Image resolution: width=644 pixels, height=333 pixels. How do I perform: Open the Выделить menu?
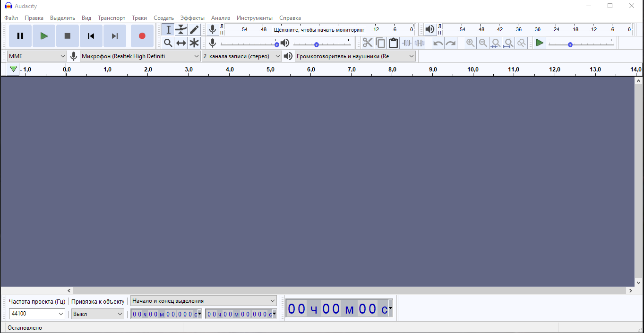(x=62, y=18)
